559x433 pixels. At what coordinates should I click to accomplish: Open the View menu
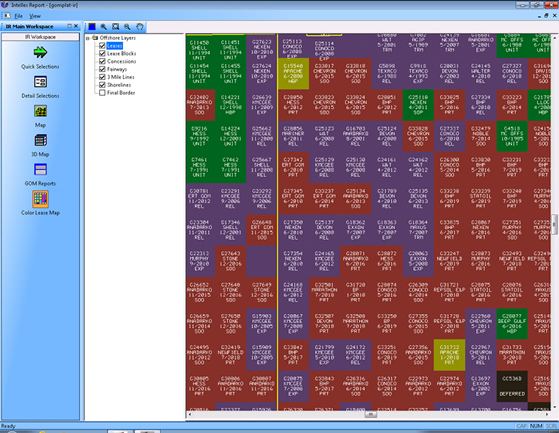[x=35, y=16]
